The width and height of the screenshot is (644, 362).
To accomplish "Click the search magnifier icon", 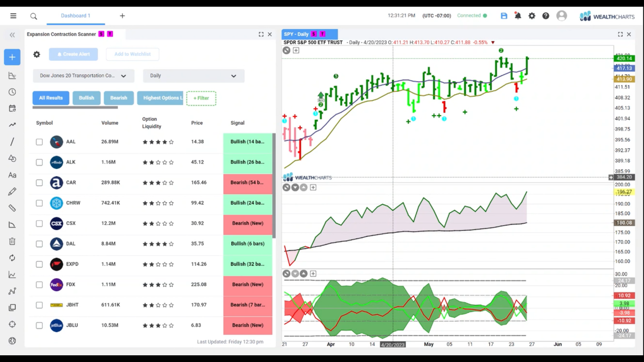I will [x=34, y=16].
